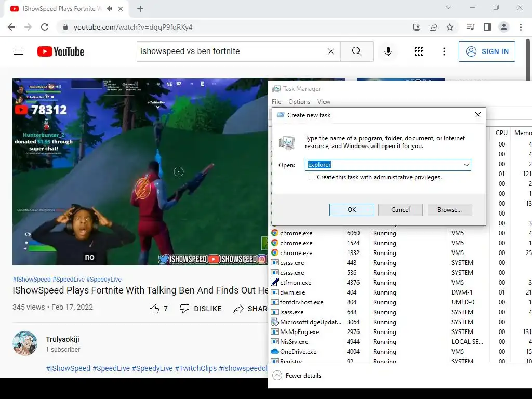Go to the YouTube home logo

(61, 51)
